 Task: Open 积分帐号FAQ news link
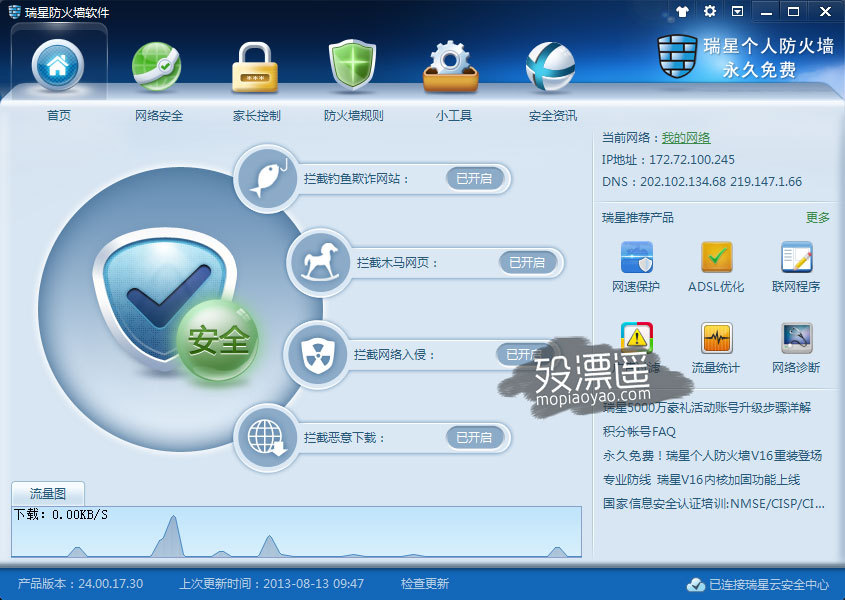(x=639, y=431)
